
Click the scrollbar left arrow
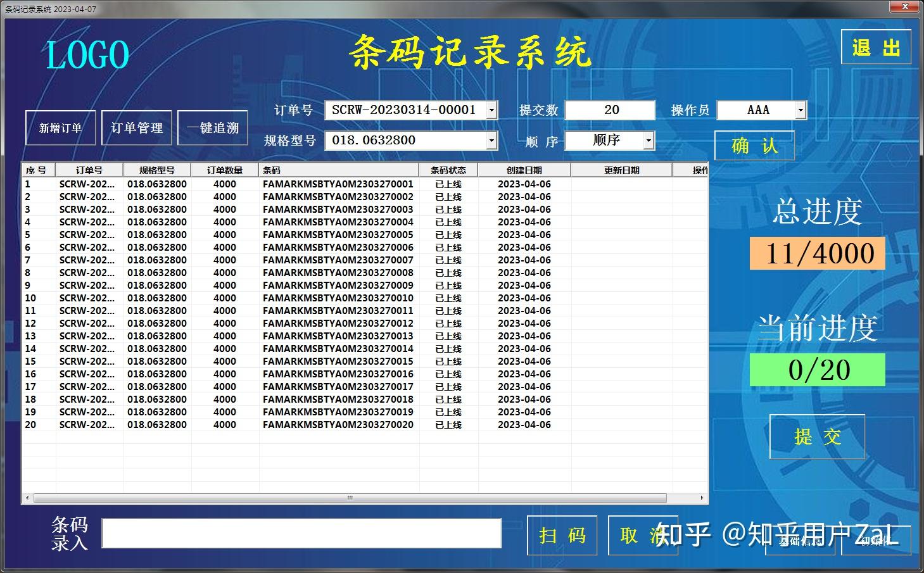27,498
